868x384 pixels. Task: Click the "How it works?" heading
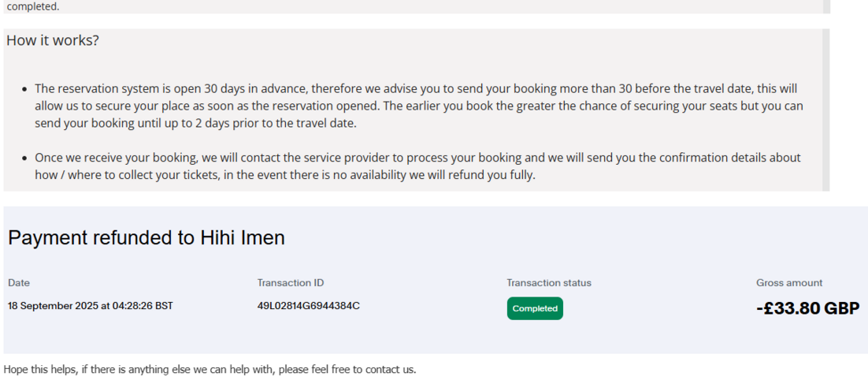pos(53,40)
